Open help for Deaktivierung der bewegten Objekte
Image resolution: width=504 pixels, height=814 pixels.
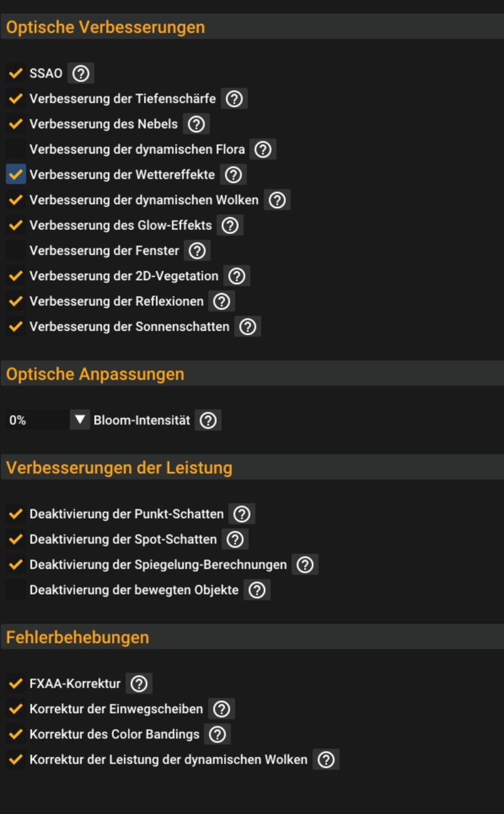pyautogui.click(x=256, y=590)
